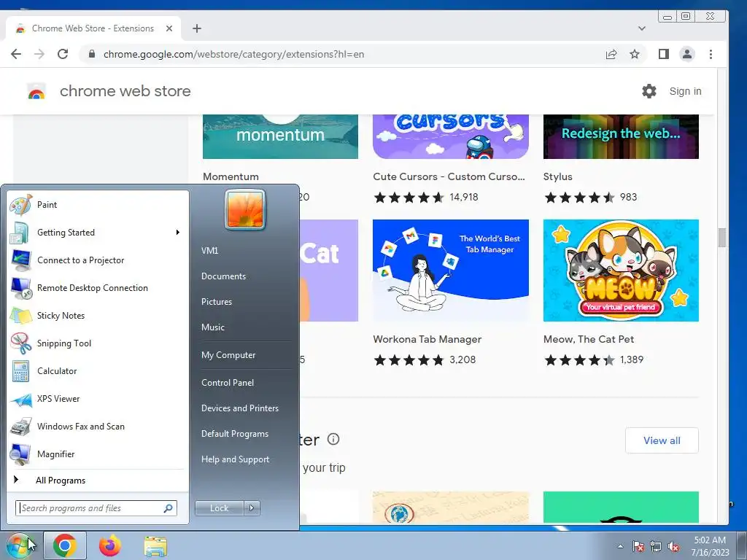Open Pictures from Start menu
747x560 pixels.
click(216, 302)
